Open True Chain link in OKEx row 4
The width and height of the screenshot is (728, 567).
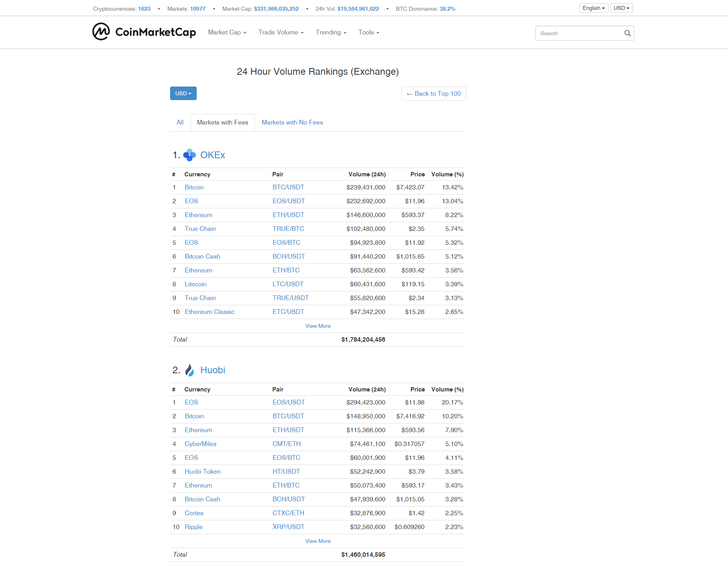point(200,229)
